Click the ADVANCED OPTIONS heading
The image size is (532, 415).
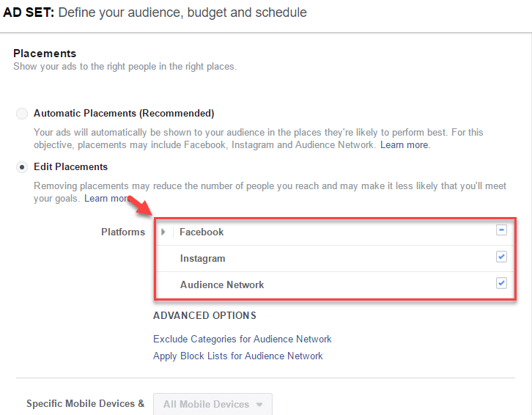[x=204, y=315]
